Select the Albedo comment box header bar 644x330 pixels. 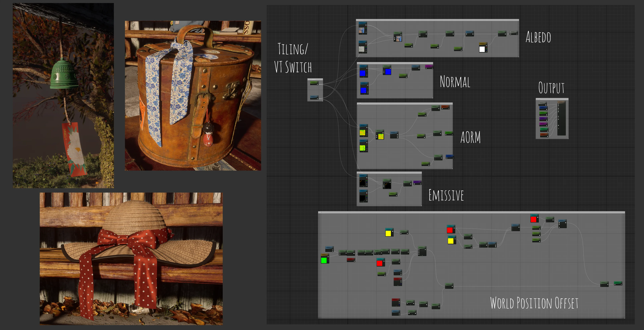coord(437,20)
